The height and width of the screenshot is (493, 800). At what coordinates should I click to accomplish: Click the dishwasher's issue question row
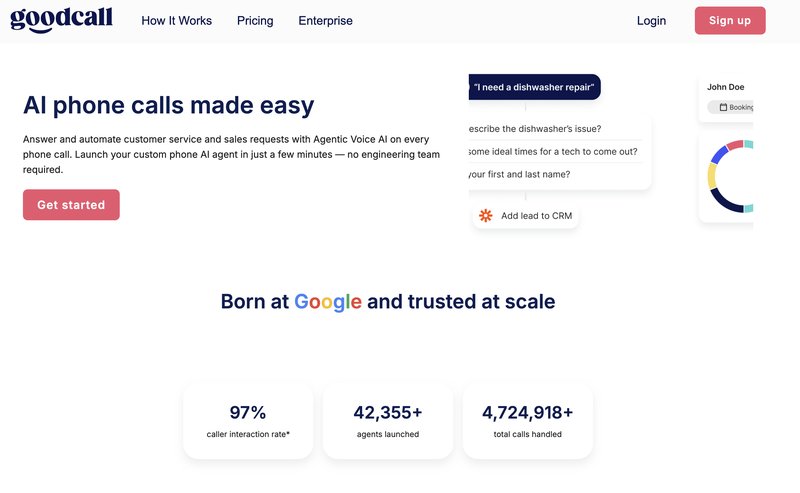555,129
